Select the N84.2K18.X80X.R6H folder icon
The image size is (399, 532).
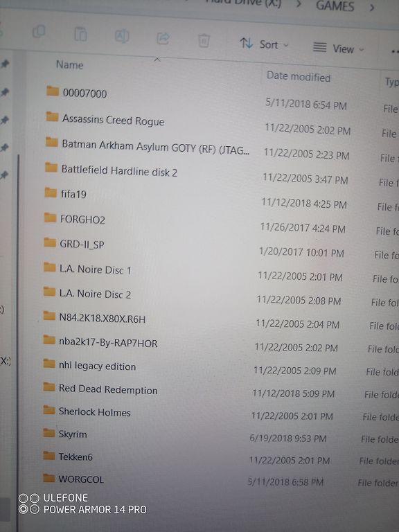(49, 316)
